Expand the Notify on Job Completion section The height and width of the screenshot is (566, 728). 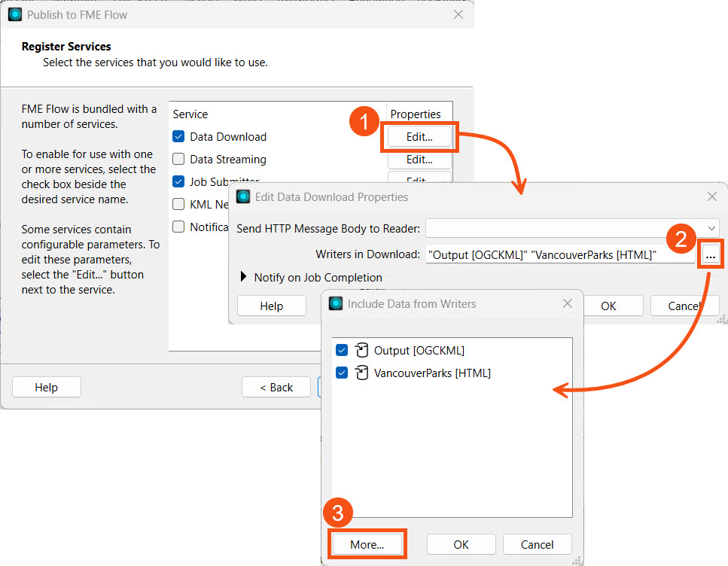(x=243, y=277)
